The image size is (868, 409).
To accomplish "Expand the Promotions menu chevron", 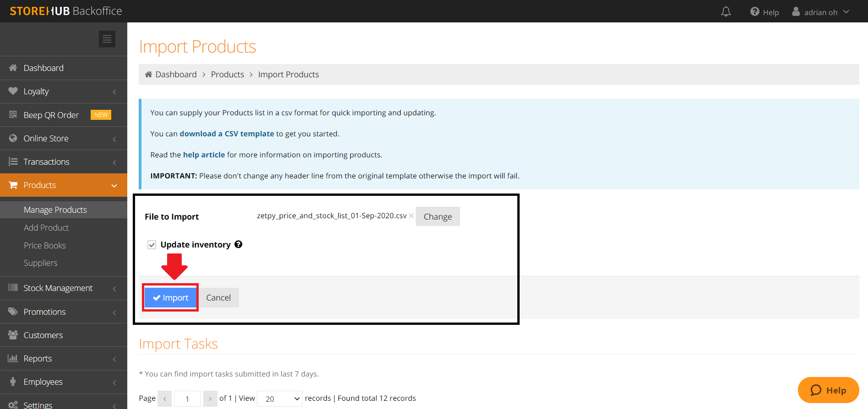I will point(114,312).
